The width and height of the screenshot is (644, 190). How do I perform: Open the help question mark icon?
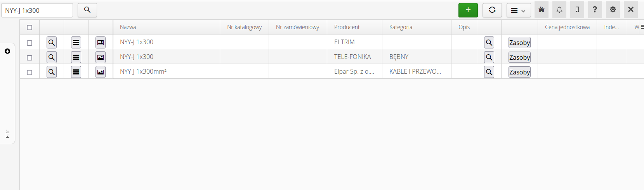click(x=595, y=10)
